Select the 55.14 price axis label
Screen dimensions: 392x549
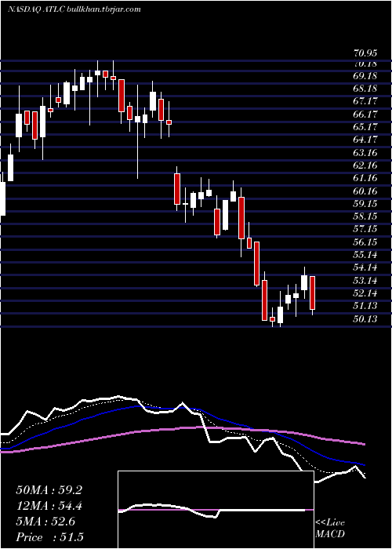click(x=365, y=255)
